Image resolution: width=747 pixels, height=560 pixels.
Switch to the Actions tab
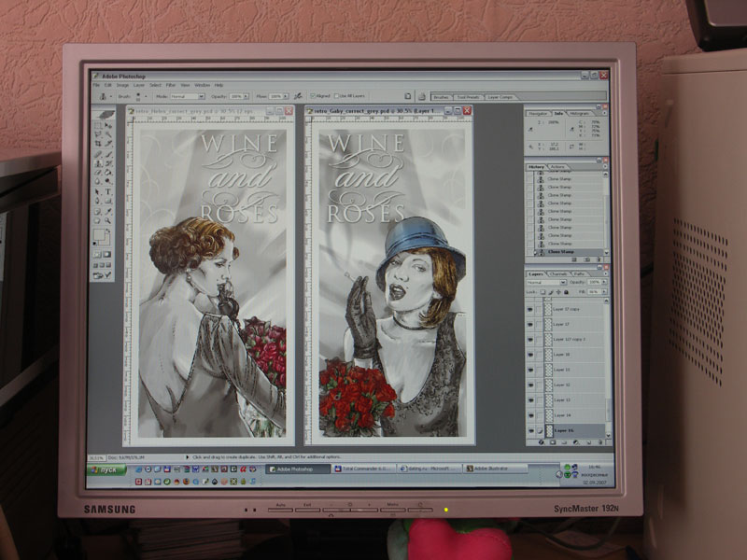point(557,167)
